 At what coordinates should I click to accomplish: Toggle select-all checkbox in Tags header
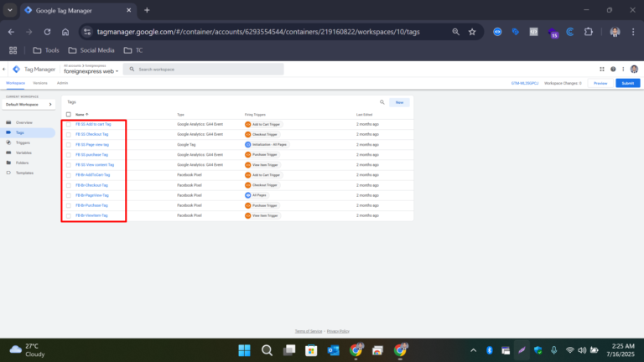click(69, 114)
